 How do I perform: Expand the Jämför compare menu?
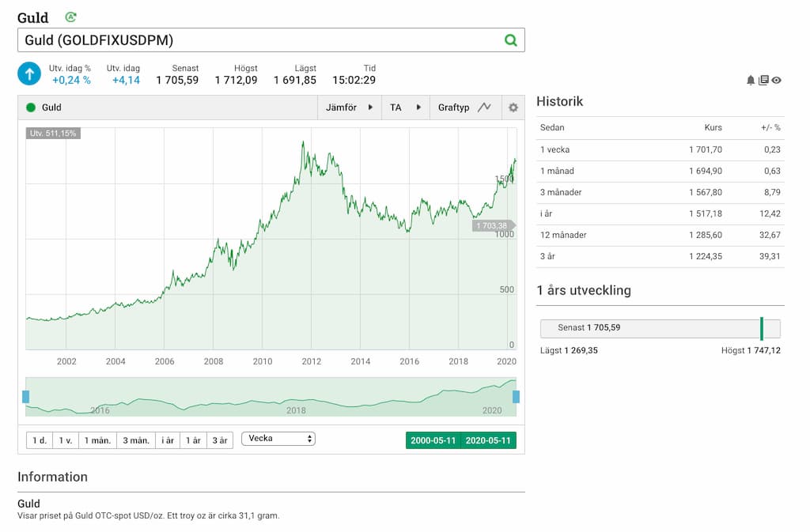coord(349,108)
